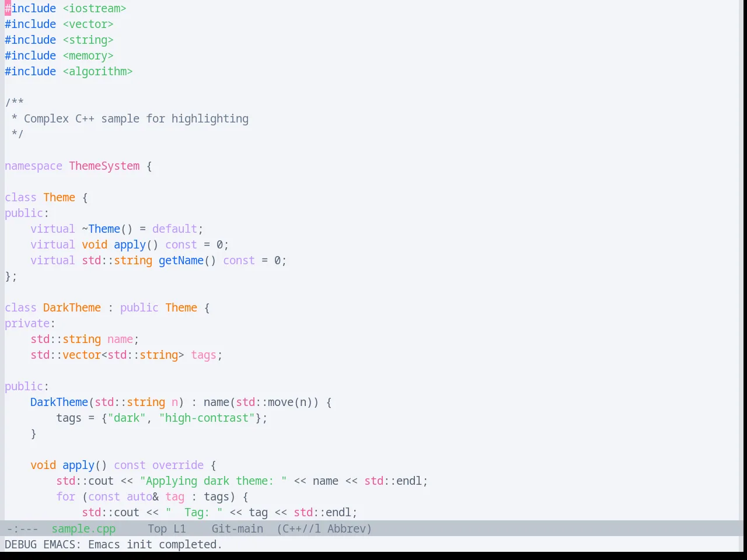747x560 pixels.
Task: Click the private: access specifier
Action: [x=30, y=323]
